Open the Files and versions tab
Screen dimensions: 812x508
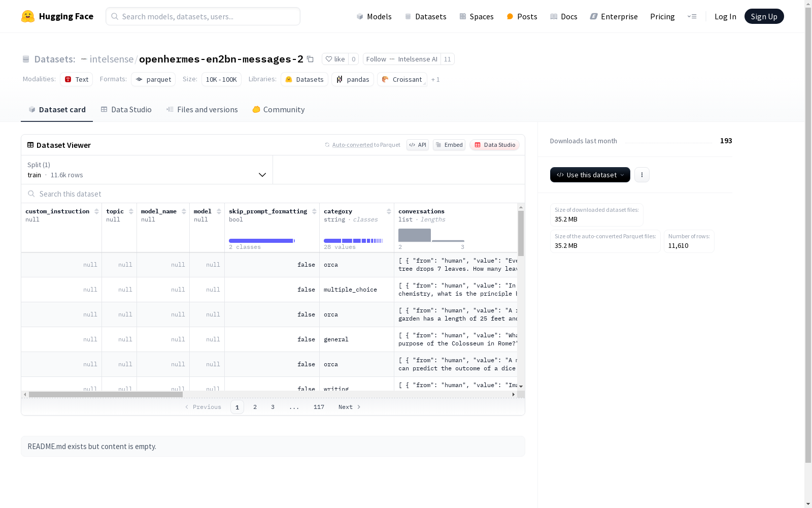tap(202, 110)
